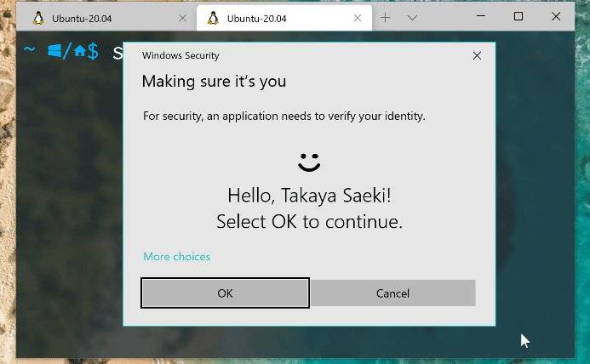Screen dimensions: 590x364
Task: Cancel the identity verification prompt
Action: [392, 293]
